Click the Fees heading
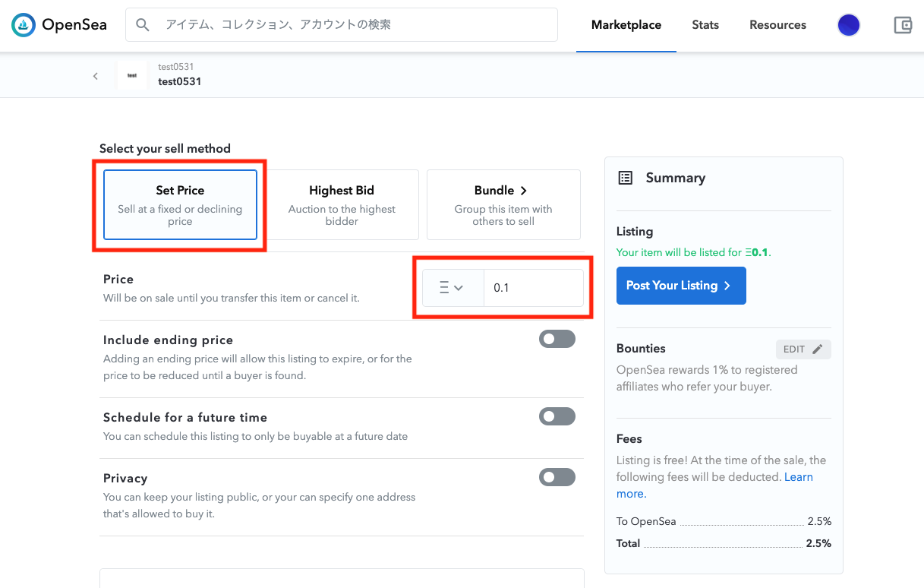 (x=629, y=439)
